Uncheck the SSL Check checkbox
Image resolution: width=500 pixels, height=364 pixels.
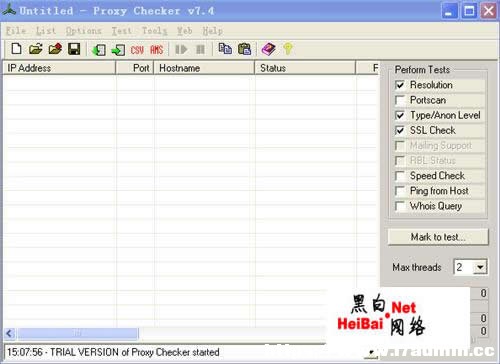click(400, 130)
